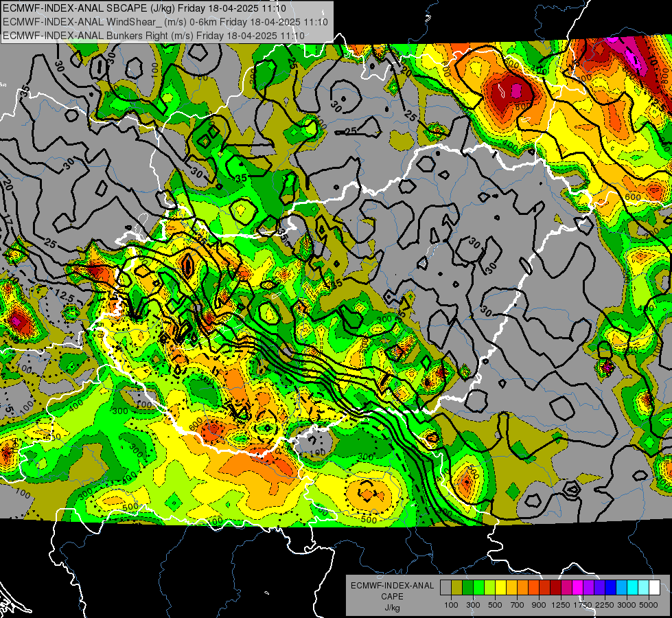This screenshot has width=672, height=618.
Task: Click the magenta legend swatch before 1750
Action: point(578,587)
